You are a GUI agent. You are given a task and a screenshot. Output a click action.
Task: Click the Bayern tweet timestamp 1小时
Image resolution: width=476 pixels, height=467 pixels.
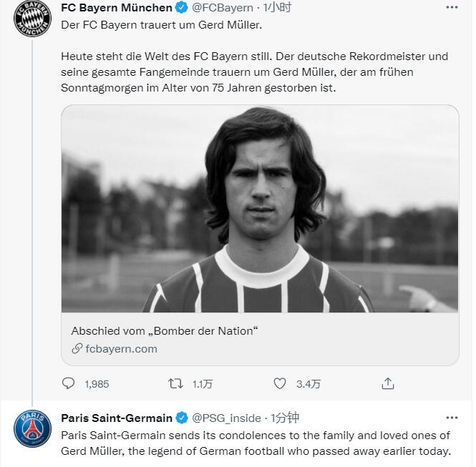click(278, 8)
